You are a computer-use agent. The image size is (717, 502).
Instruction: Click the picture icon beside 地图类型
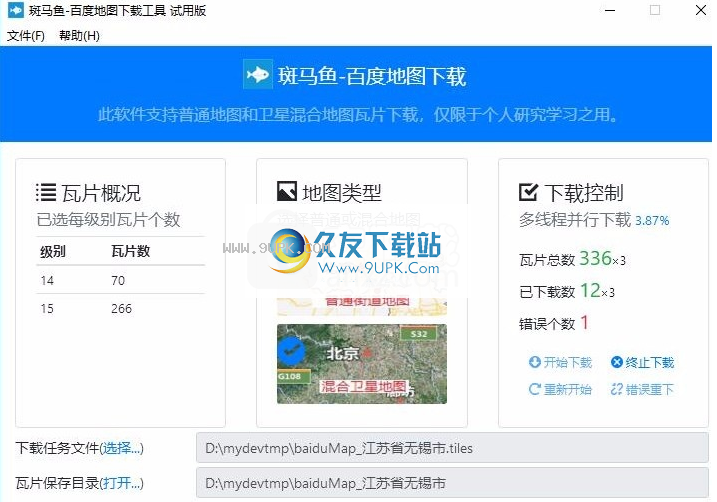[x=287, y=192]
